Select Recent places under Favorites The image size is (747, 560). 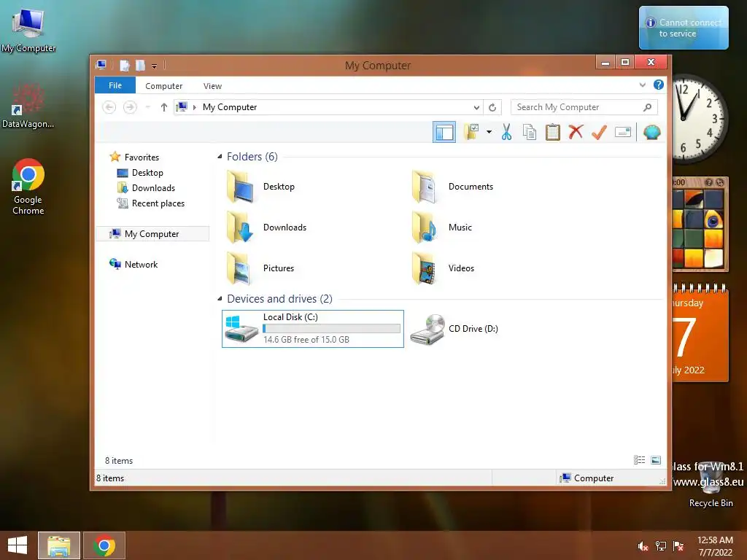tap(158, 203)
